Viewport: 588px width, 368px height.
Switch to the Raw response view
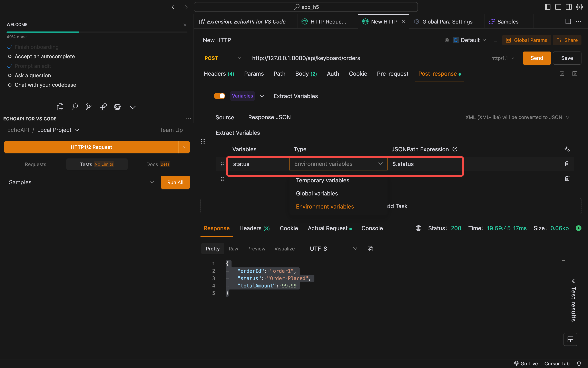(x=233, y=248)
